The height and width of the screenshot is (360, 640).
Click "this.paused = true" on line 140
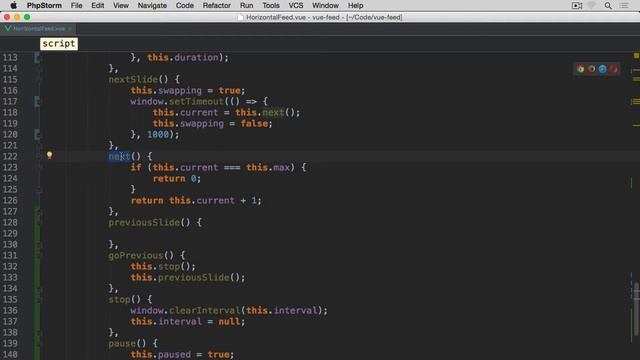[180, 354]
